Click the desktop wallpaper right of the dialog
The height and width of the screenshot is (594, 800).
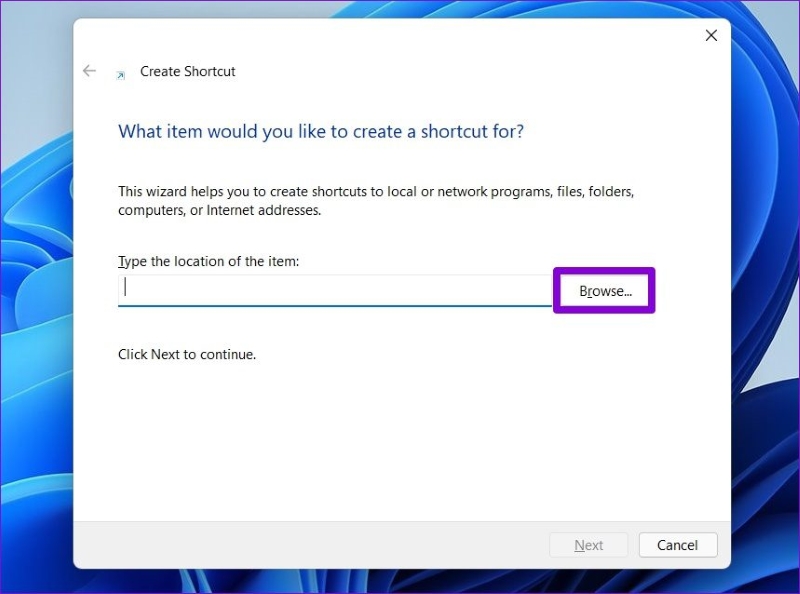click(765, 300)
